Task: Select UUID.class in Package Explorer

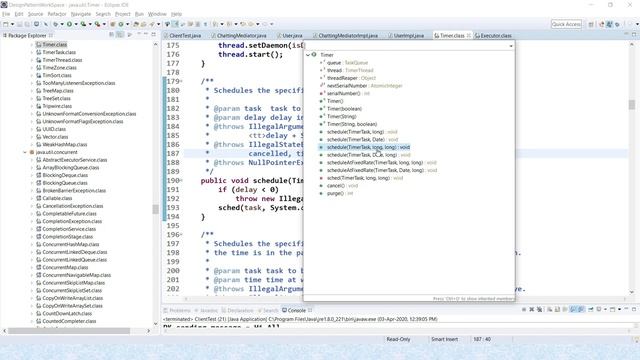Action: pos(54,129)
